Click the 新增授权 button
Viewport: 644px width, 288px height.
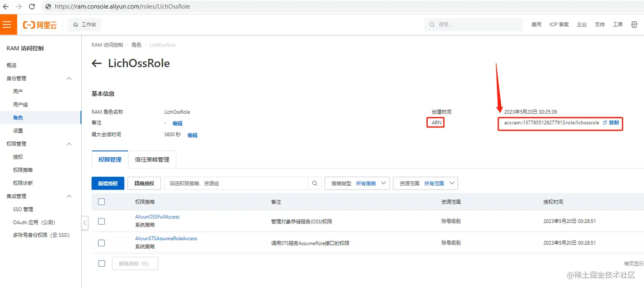pos(108,183)
